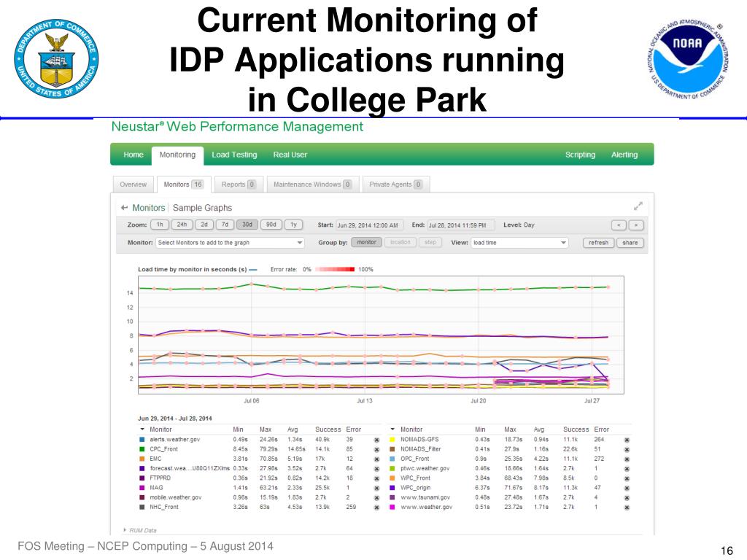Remove EMC monitor from graph

coord(376,459)
